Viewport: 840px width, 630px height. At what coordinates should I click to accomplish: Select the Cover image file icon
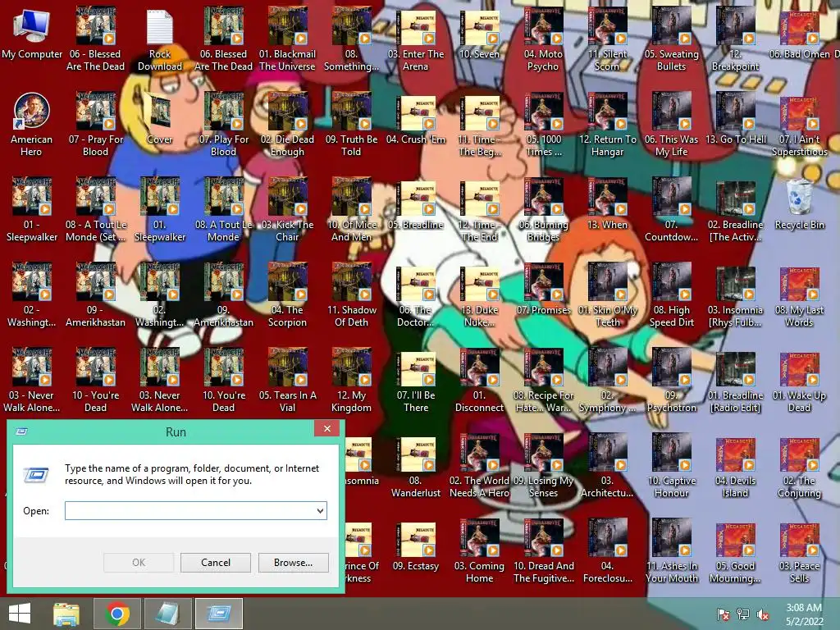tap(160, 119)
